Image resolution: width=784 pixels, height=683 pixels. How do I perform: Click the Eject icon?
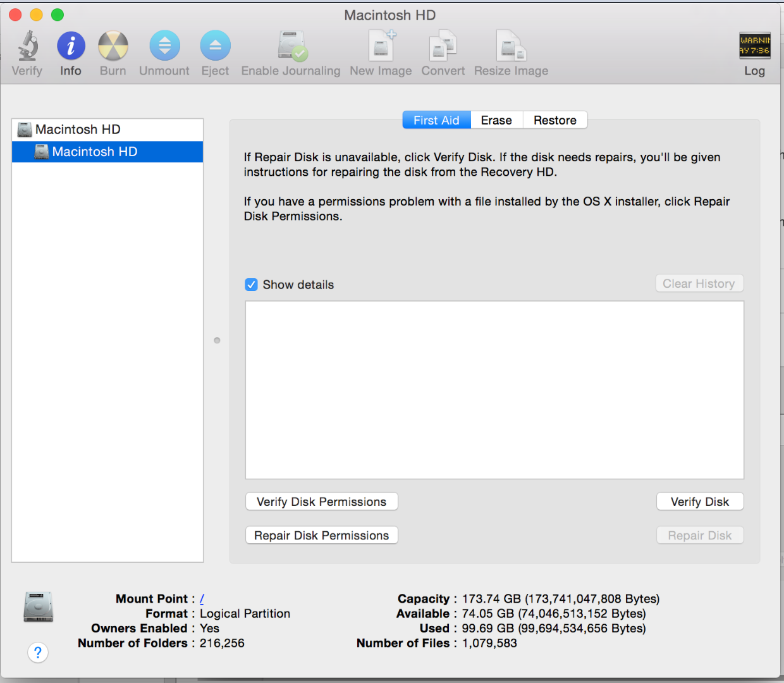coord(215,51)
